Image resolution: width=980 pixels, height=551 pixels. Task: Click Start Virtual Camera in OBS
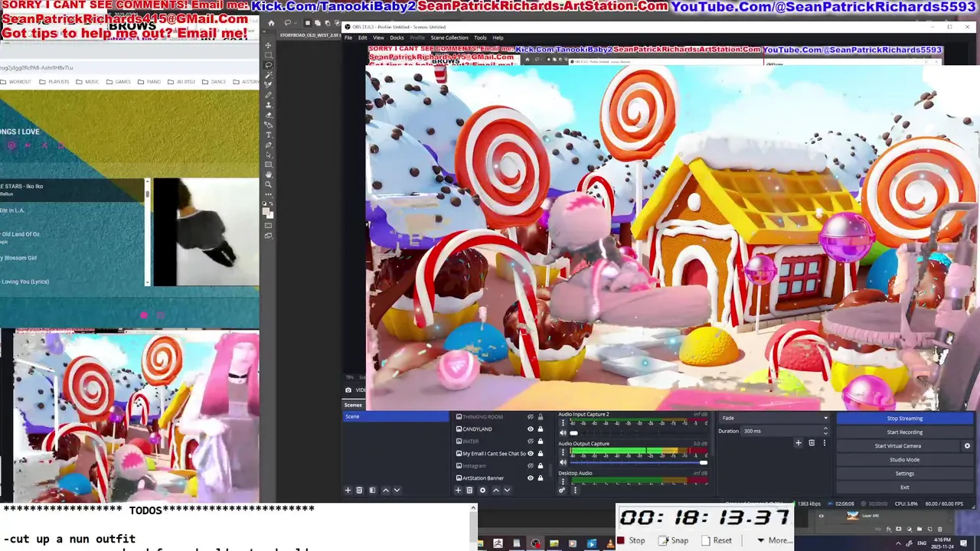pyautogui.click(x=898, y=445)
